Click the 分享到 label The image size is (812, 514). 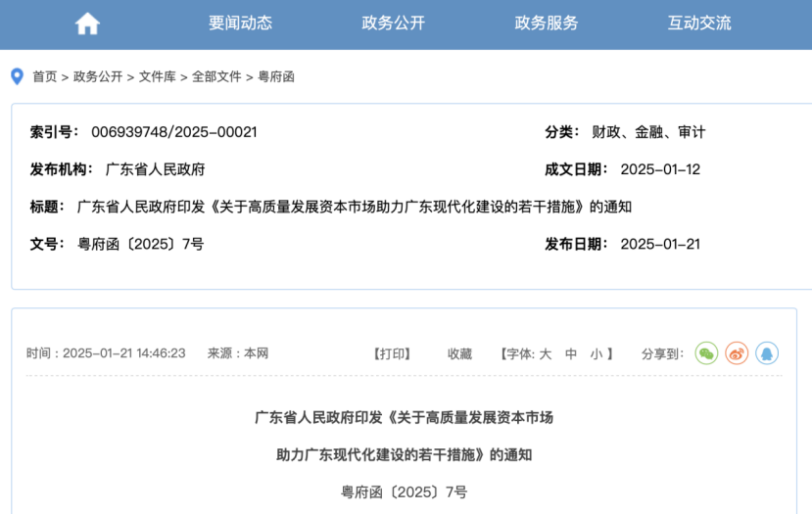[x=662, y=353]
